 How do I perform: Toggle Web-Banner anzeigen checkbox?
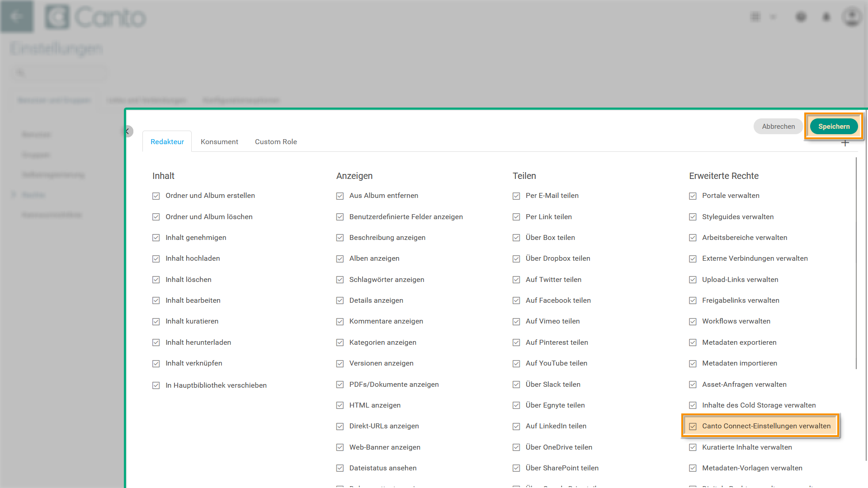coord(340,447)
